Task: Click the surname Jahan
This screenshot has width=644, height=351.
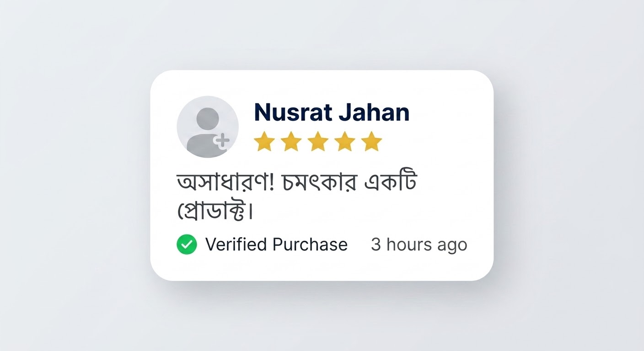Action: 374,112
